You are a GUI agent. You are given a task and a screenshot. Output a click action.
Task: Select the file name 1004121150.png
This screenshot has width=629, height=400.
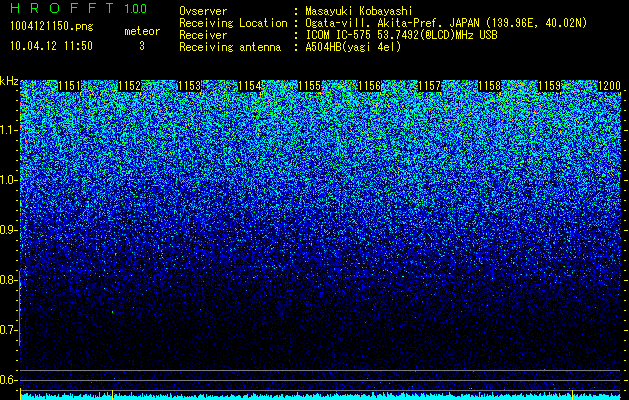coord(52,26)
